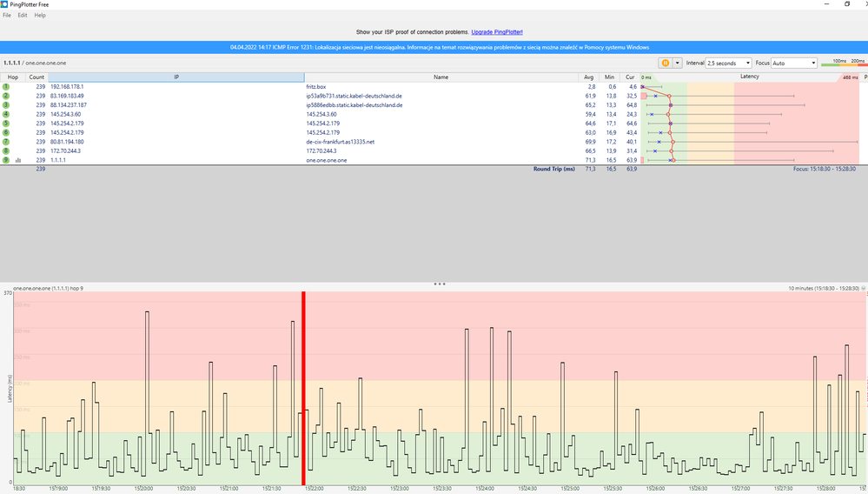Click the red packet loss marker on timeline graph
Screen dimensions: 868x494
click(x=303, y=388)
